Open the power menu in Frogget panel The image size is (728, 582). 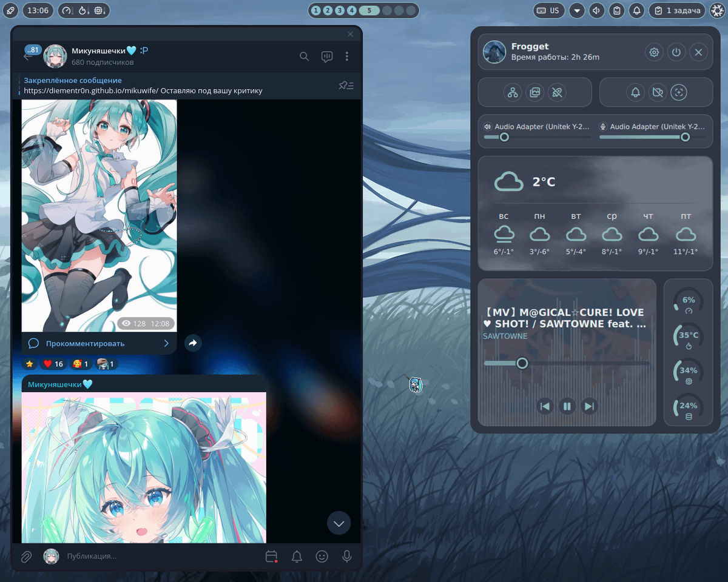[676, 52]
